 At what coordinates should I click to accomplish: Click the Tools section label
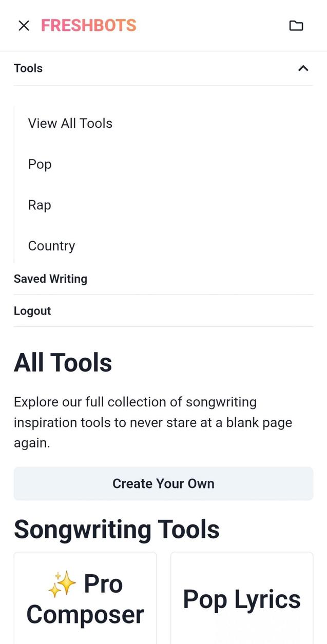pyautogui.click(x=28, y=68)
